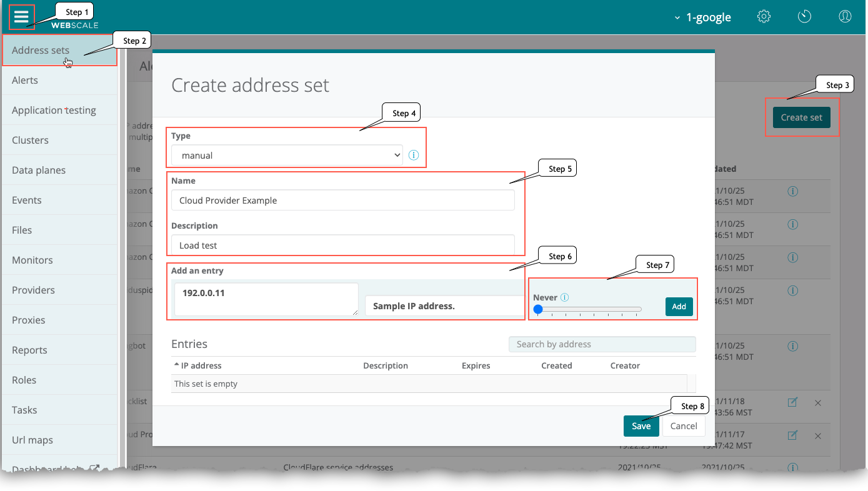Expand the Type dropdown set to manual
Screen dimensions: 868x491
[287, 156]
